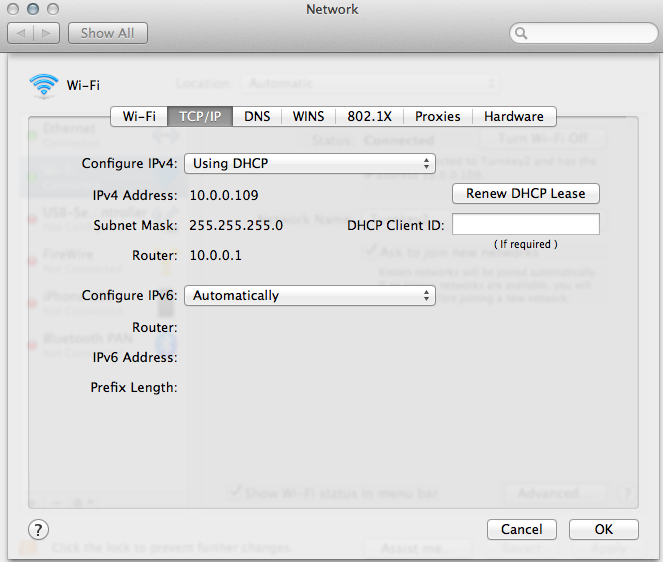663x562 pixels.
Task: Click the Subnet Mask label
Action: coord(135,225)
